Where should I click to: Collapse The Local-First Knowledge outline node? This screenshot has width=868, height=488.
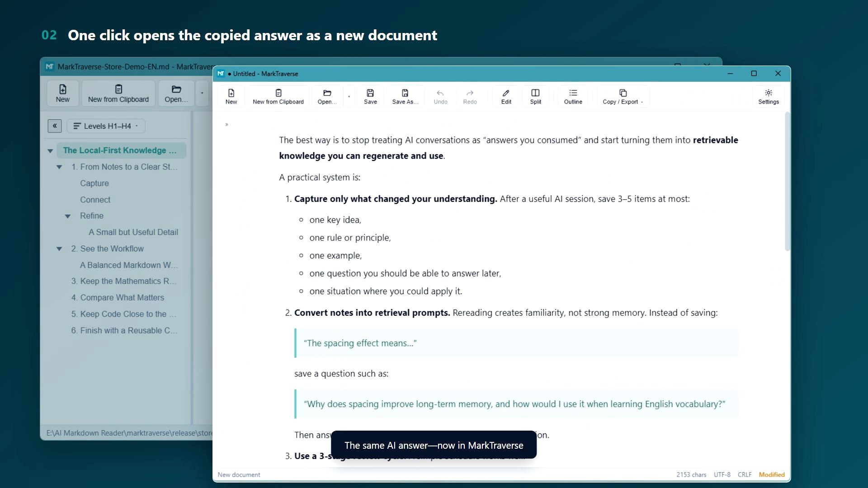coord(50,150)
